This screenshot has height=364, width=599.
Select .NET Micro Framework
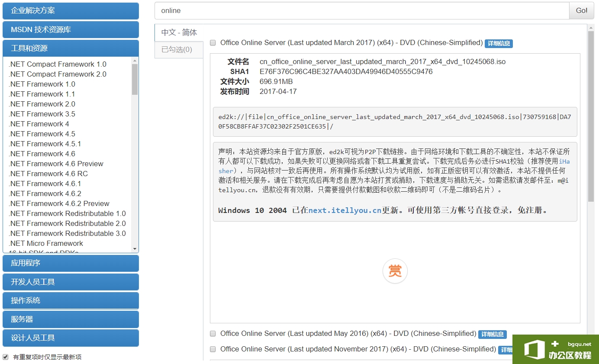[x=46, y=243]
